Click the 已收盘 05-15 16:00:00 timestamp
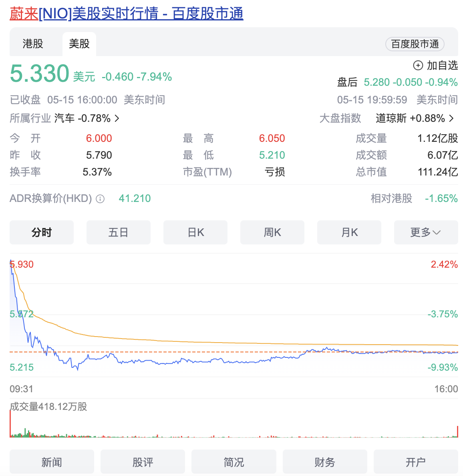 (x=63, y=100)
